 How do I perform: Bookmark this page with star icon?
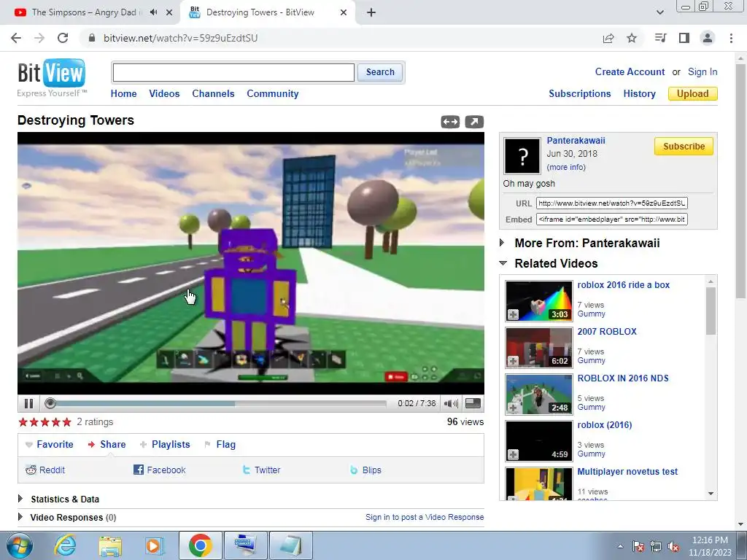[632, 38]
